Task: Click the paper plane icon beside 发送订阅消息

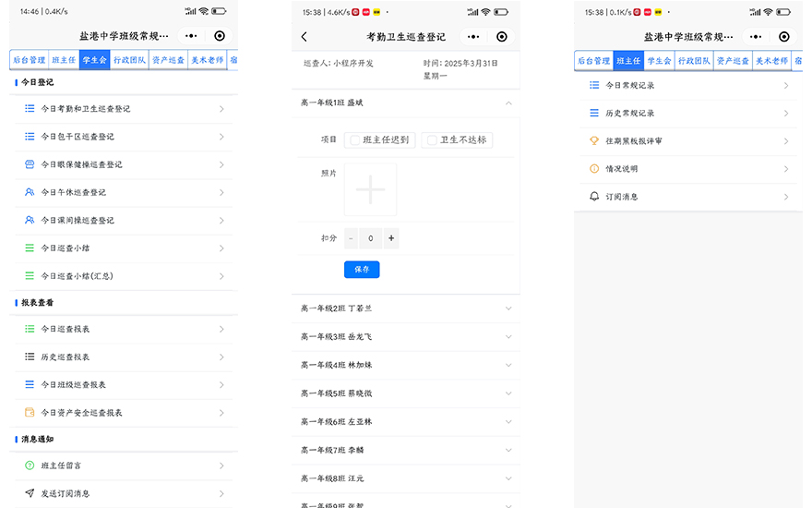Action: (30, 493)
